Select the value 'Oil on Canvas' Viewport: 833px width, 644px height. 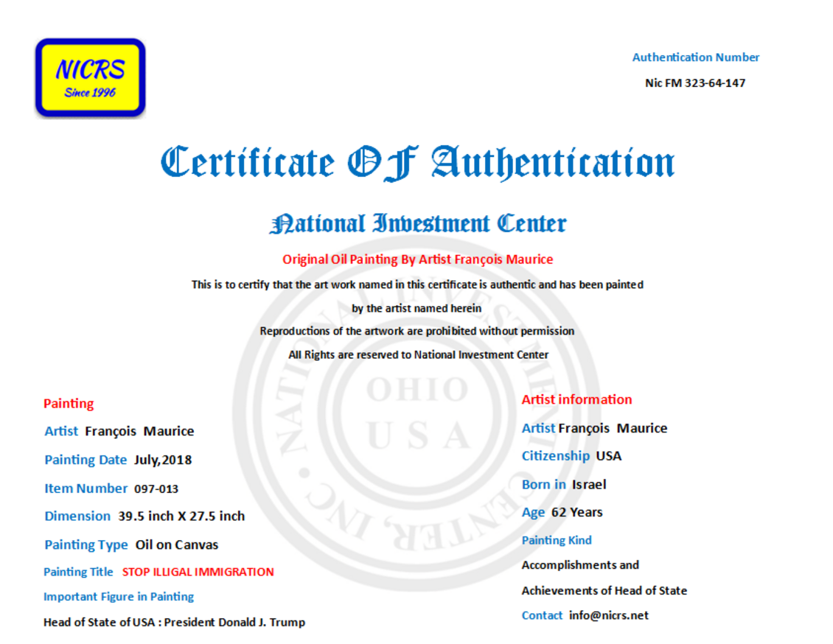(177, 545)
